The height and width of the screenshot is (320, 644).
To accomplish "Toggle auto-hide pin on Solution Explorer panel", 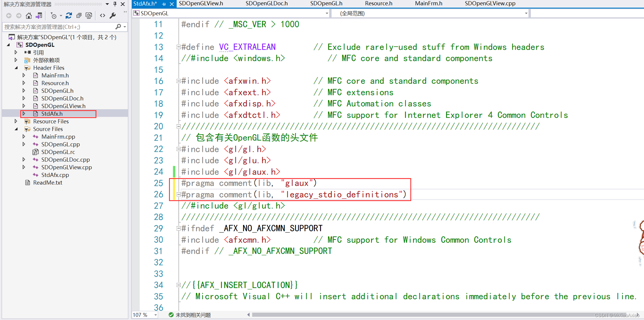I will point(115,4).
